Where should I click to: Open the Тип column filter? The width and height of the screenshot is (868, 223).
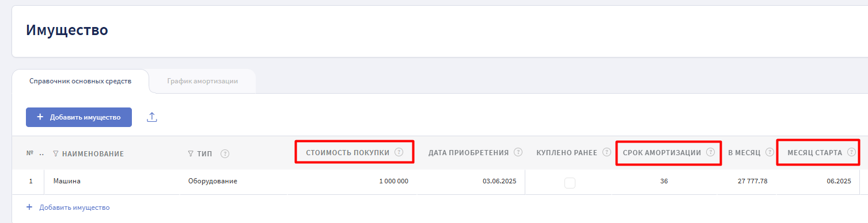191,154
